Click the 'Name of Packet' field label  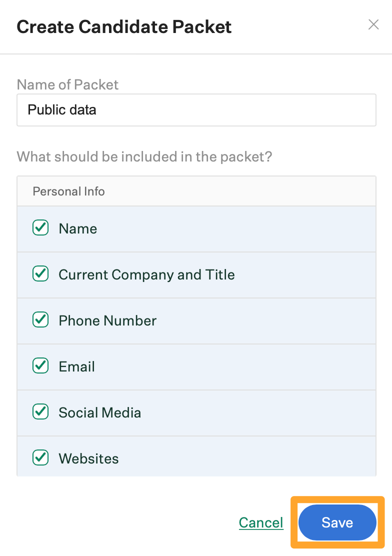click(67, 84)
